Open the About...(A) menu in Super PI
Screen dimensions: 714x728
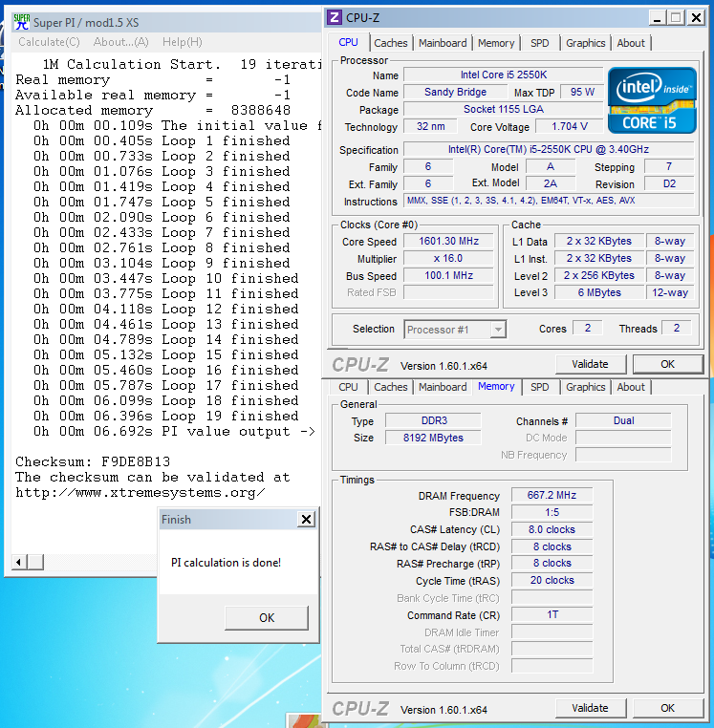[x=120, y=42]
